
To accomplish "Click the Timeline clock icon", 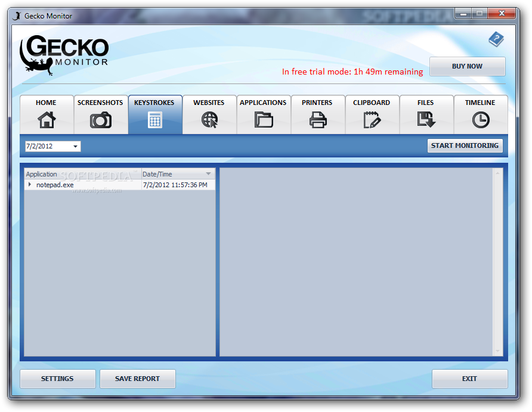I will (x=481, y=120).
